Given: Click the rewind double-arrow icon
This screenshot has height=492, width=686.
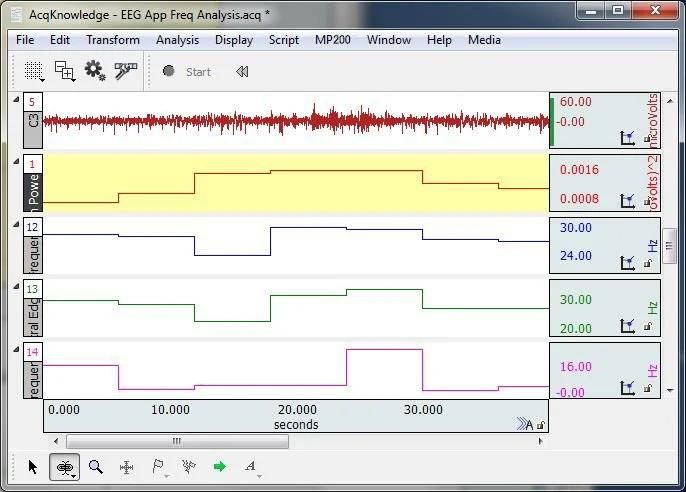Looking at the screenshot, I should click(x=242, y=72).
